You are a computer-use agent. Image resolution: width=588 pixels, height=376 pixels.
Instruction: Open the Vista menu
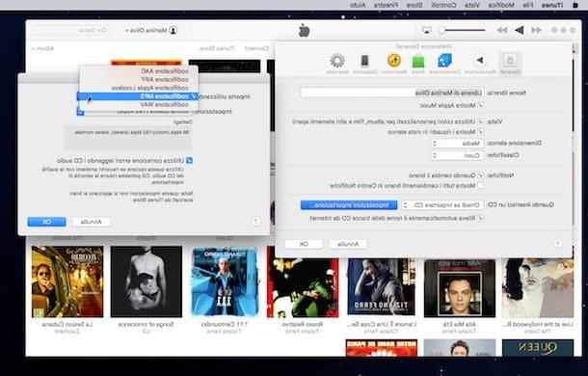(472, 5)
